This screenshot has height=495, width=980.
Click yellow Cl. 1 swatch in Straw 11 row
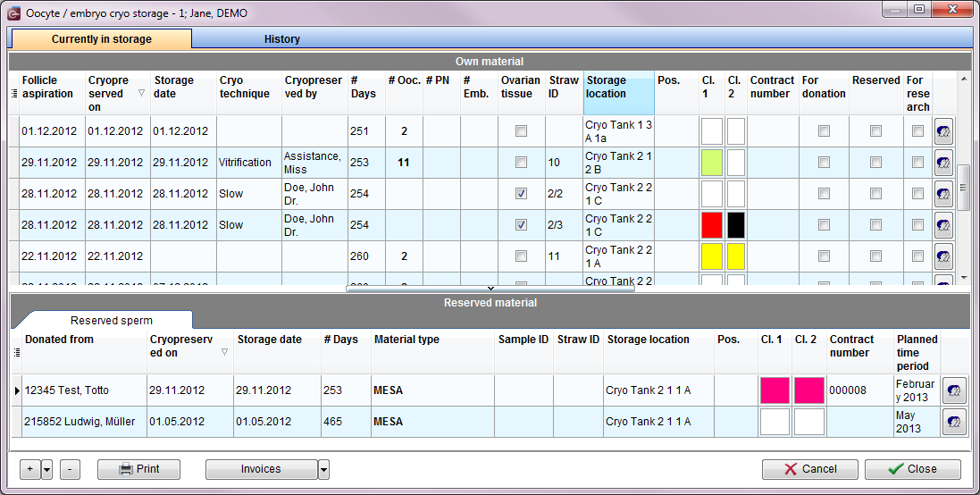click(712, 256)
